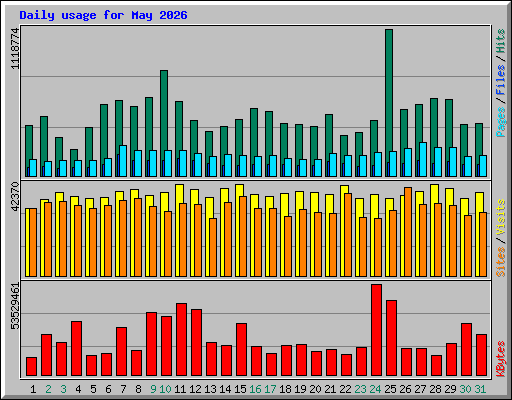Click the 'Sites' legend label
Image resolution: width=512 pixels, height=400 pixels.
click(501, 262)
